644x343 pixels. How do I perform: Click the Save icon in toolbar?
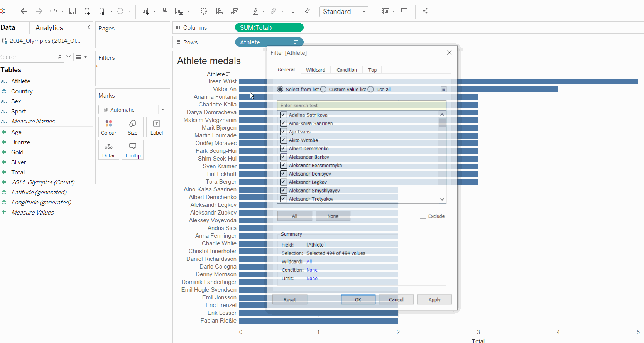pyautogui.click(x=72, y=11)
